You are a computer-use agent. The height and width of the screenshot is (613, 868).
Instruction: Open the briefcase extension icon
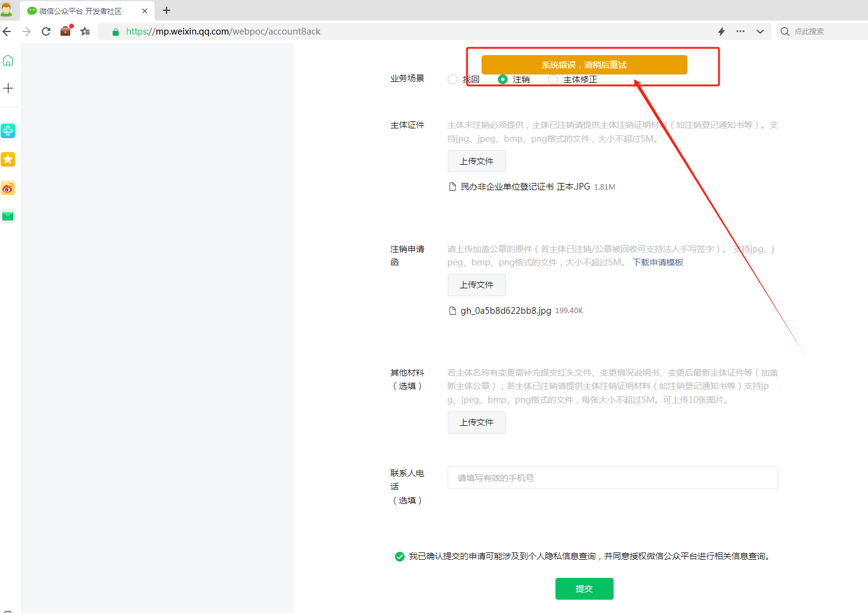tap(65, 31)
